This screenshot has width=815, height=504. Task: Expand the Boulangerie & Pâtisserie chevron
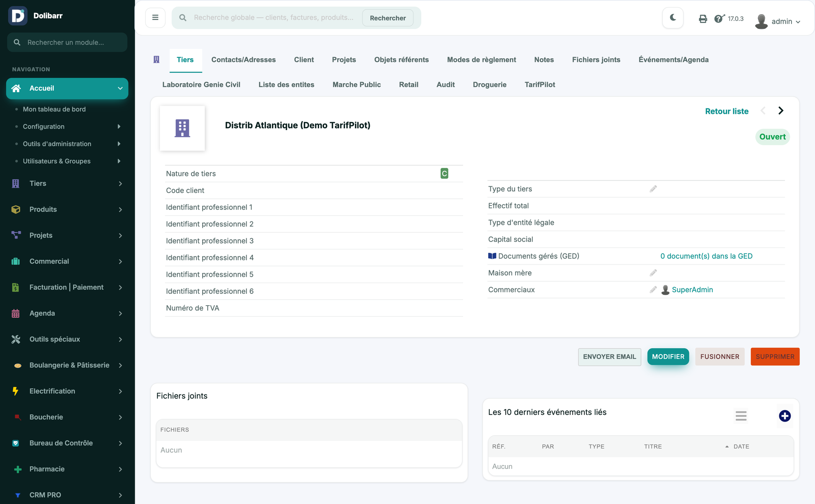point(120,365)
